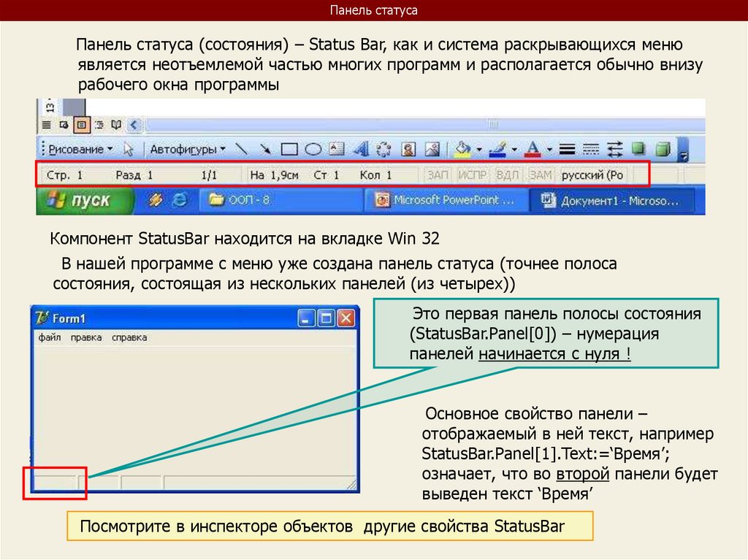Click the horizontal scrollbar left arrow
Image resolution: width=748 pixels, height=560 pixels.
134,126
